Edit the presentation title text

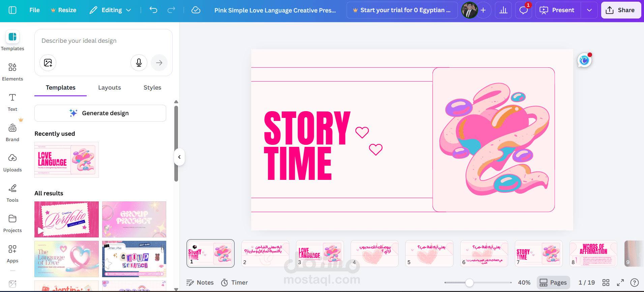tap(275, 10)
